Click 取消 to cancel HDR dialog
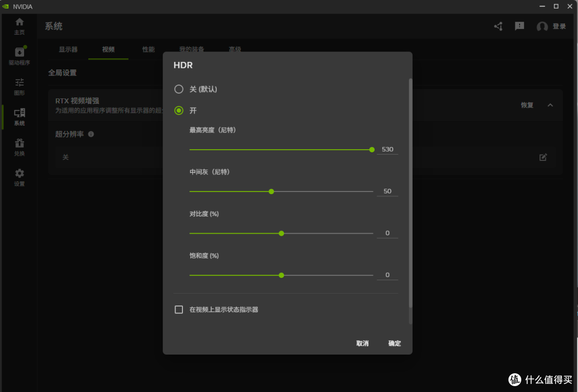This screenshot has width=578, height=392. pos(362,343)
